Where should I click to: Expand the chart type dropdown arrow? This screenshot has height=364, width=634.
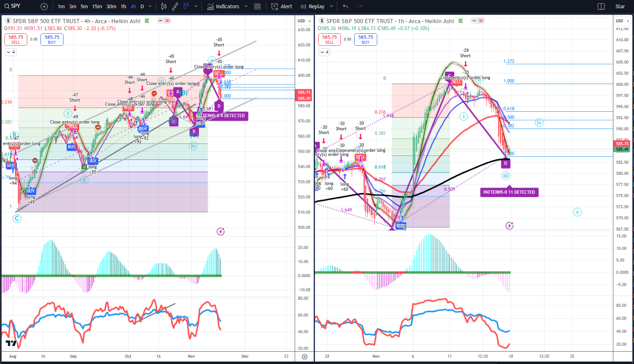pos(196,7)
